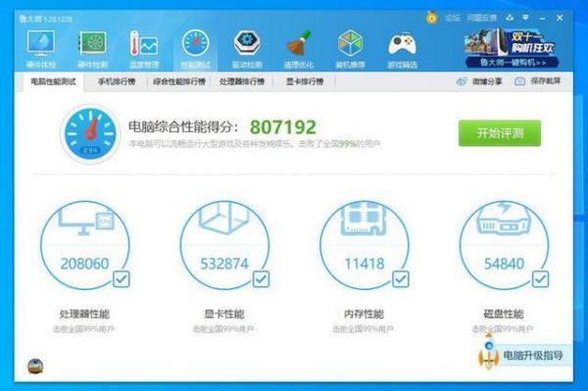Switch to the 手机排行榜 tab
This screenshot has width=588, height=391.
tap(117, 81)
